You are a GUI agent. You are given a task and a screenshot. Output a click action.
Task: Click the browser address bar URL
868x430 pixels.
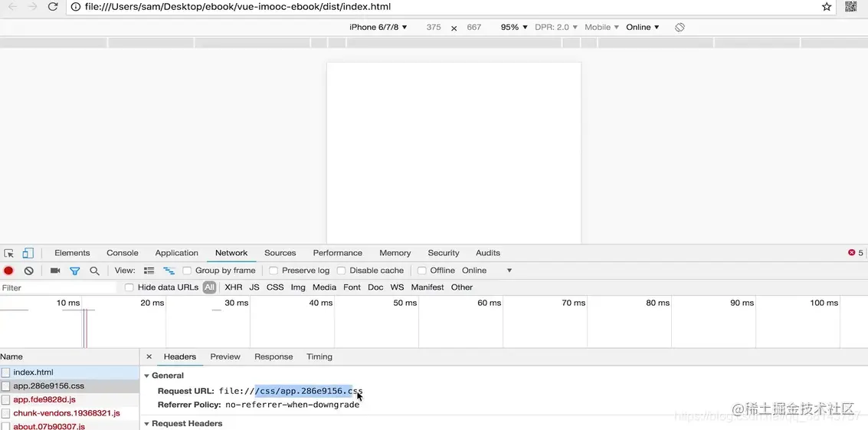237,7
